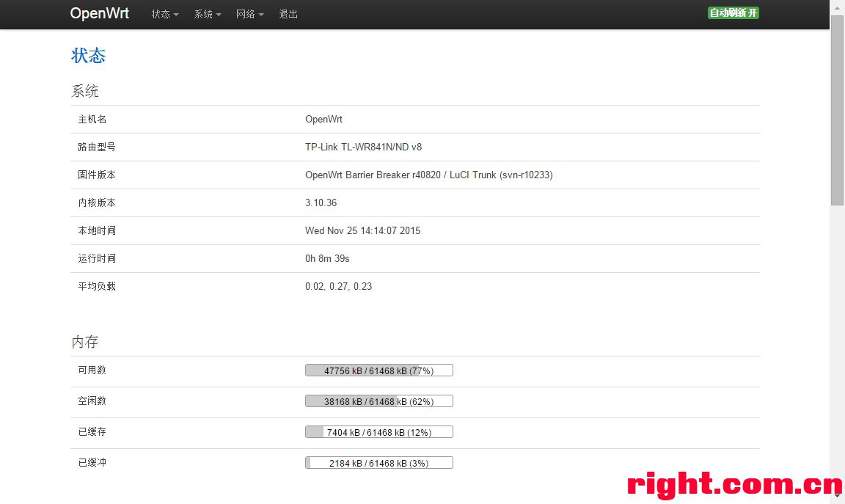Click the local time value Wed Nov 25
Image resolution: width=845 pixels, height=504 pixels.
(x=362, y=230)
